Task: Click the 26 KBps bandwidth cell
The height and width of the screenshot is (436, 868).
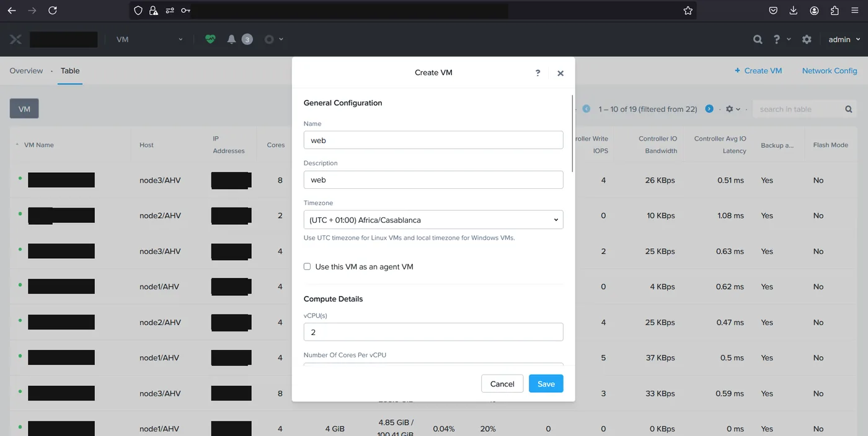Action: pyautogui.click(x=660, y=180)
